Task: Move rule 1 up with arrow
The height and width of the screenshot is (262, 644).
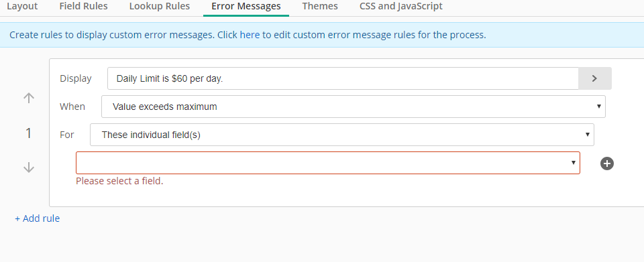Action: tap(28, 98)
